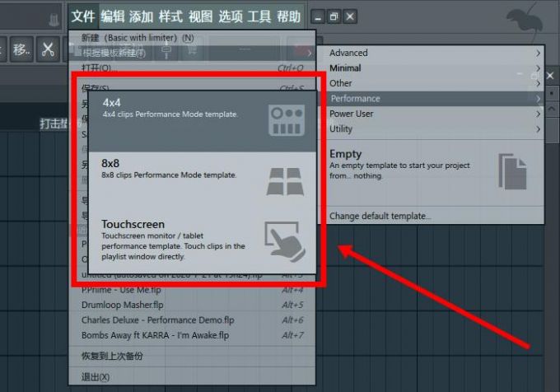Close the FL Studio main window
This screenshot has width=560, height=392.
point(350,16)
